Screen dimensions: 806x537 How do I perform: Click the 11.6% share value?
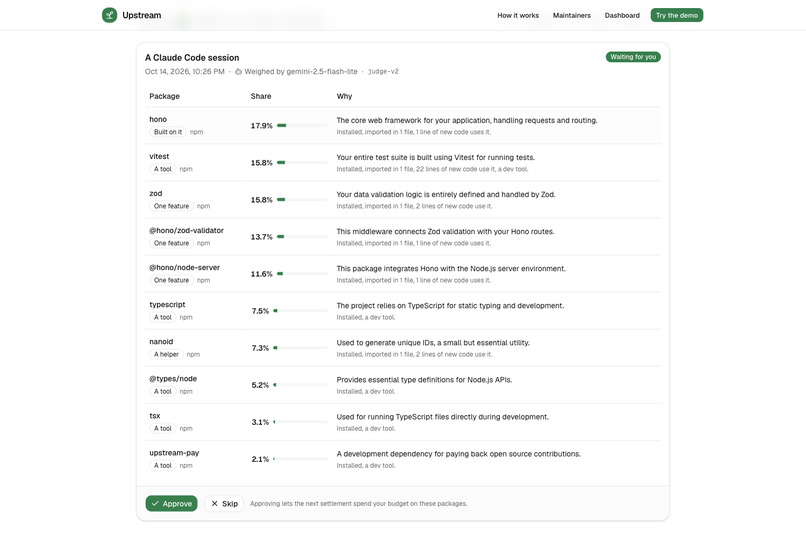(x=261, y=274)
